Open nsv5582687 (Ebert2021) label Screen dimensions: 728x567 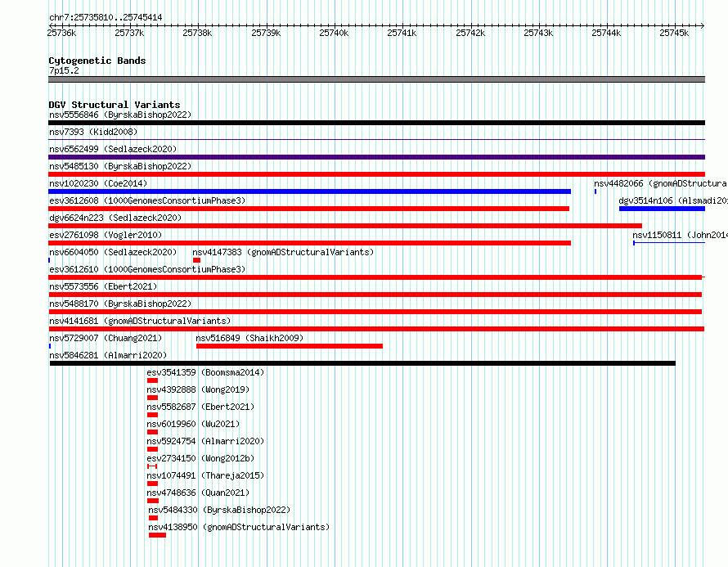200,407
